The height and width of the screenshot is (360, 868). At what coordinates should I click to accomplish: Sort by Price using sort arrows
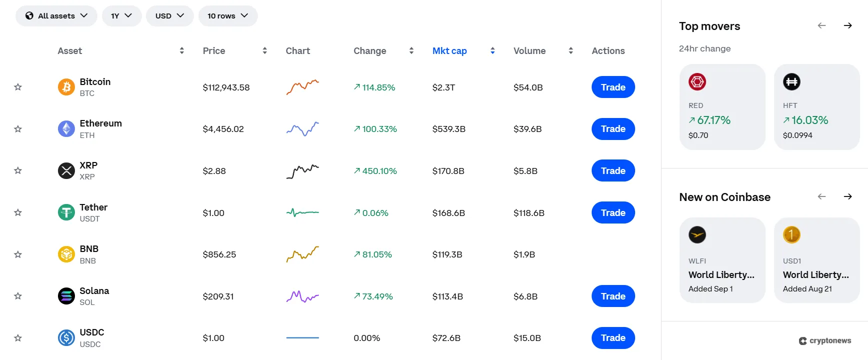point(265,50)
